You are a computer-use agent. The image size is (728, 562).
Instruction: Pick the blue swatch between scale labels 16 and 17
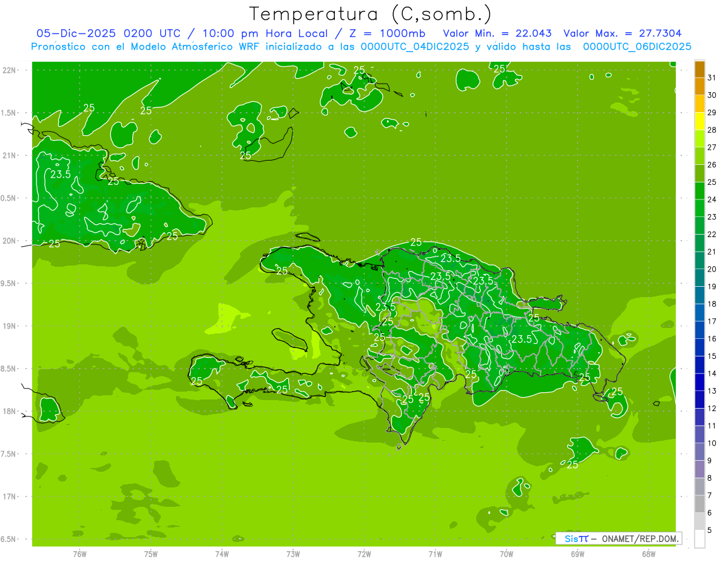[699, 330]
